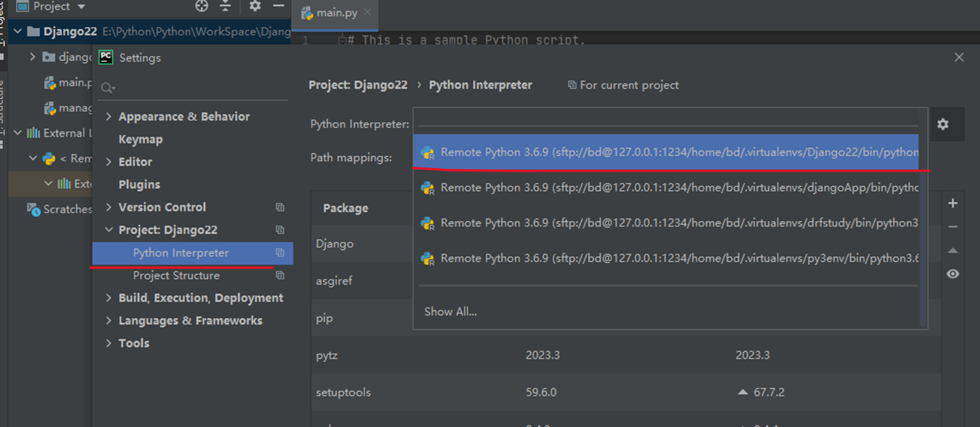Viewport: 980px width, 427px height.
Task: Hide the Project tool window
Action: (279, 6)
